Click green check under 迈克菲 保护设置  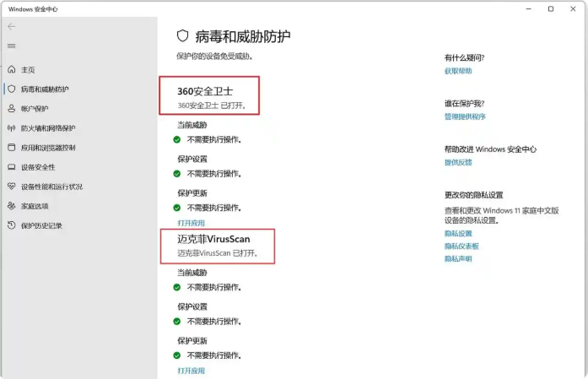click(x=177, y=322)
